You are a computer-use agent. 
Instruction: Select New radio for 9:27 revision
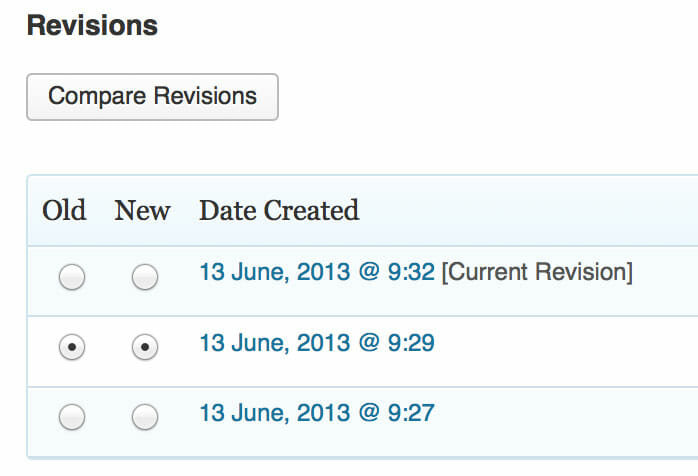(145, 417)
